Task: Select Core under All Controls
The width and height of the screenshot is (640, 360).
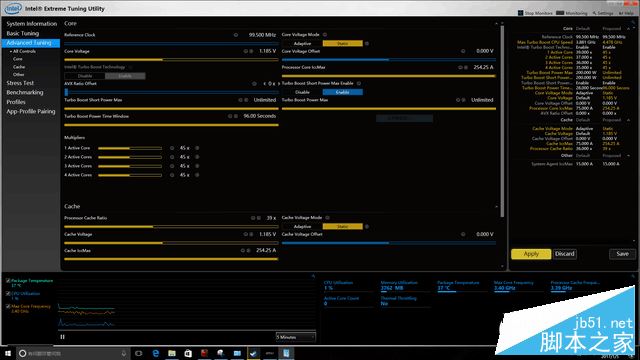Action: click(x=18, y=59)
